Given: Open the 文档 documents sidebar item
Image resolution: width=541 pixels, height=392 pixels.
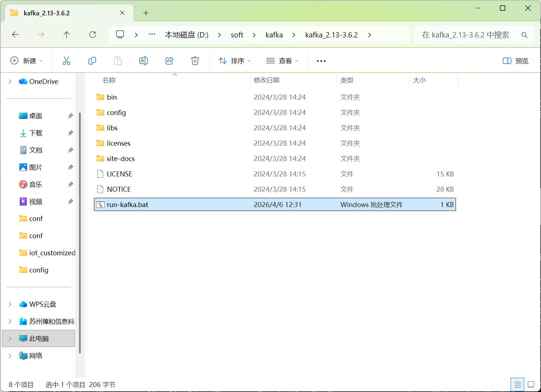Looking at the screenshot, I should 36,150.
